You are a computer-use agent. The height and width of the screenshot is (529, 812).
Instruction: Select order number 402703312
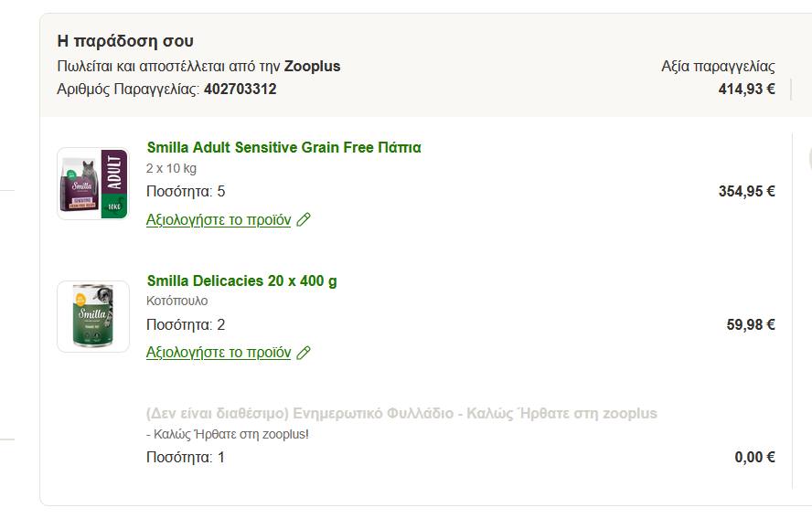point(240,90)
